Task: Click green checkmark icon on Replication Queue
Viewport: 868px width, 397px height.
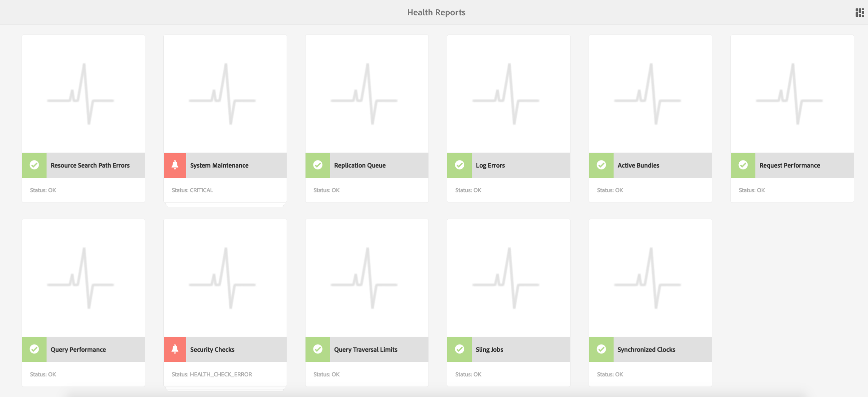Action: 318,165
